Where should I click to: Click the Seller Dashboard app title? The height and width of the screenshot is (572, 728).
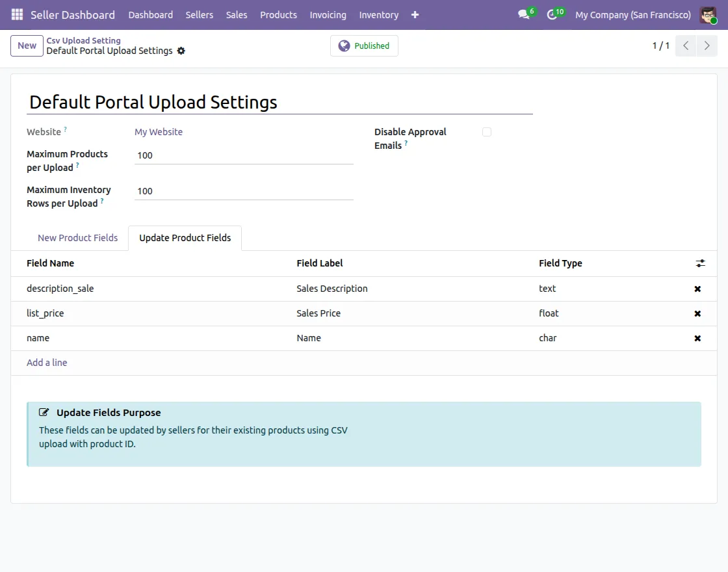pos(72,15)
